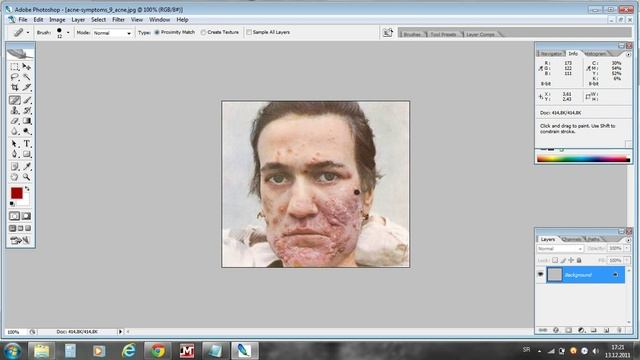The height and width of the screenshot is (360, 640).
Task: Set the foreground red color swatch
Action: (x=17, y=193)
